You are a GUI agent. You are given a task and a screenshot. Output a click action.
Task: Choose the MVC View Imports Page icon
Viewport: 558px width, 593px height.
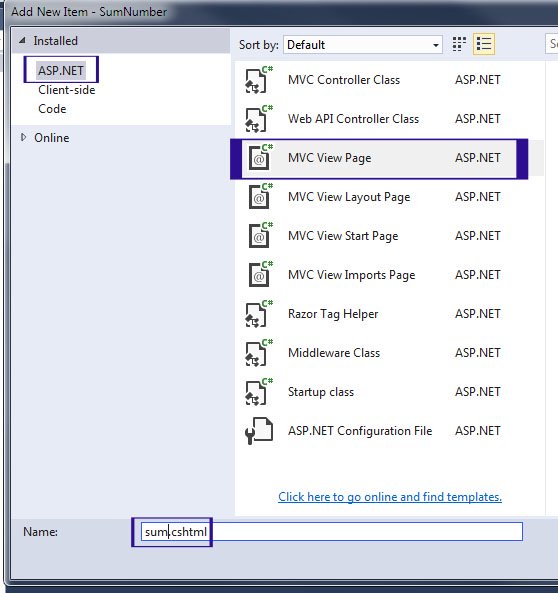[x=260, y=275]
